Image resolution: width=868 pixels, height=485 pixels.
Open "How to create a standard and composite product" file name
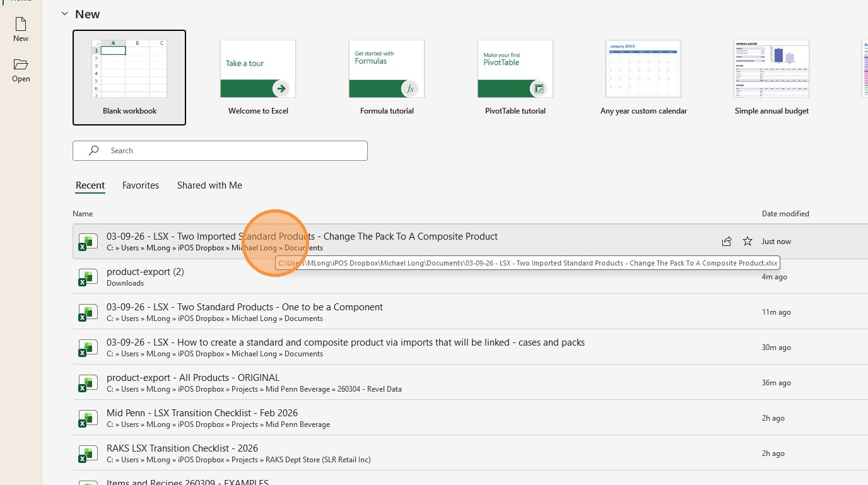tap(346, 342)
